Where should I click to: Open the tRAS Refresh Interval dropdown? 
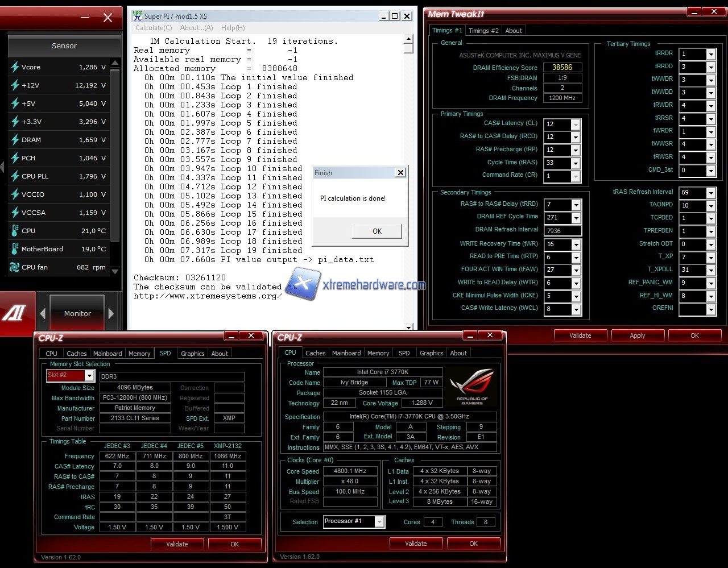710,193
